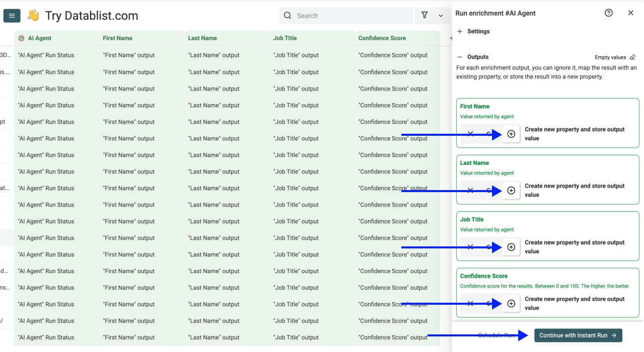Viewport: 644px width, 352px height.
Task: Open the hamburger menu icon top left
Action: click(x=12, y=16)
